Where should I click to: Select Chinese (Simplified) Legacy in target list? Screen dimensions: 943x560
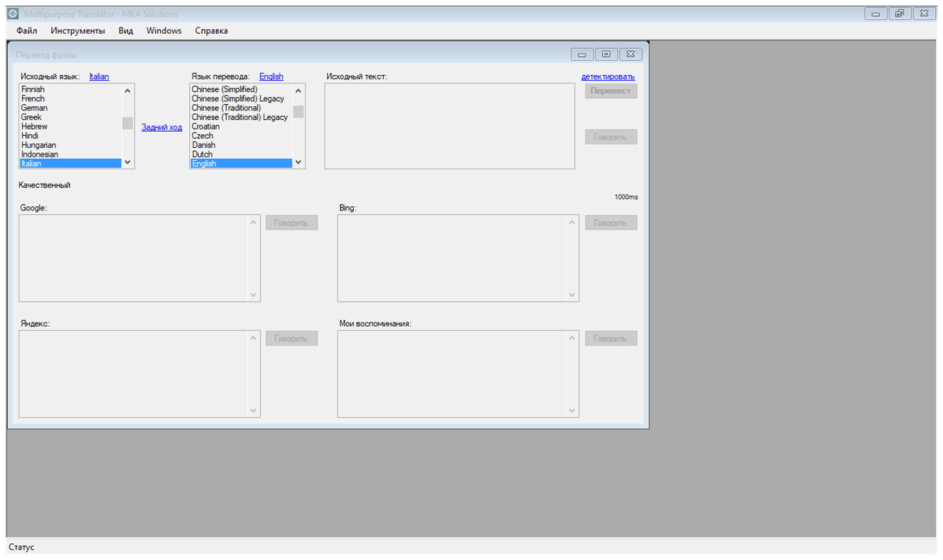241,99
